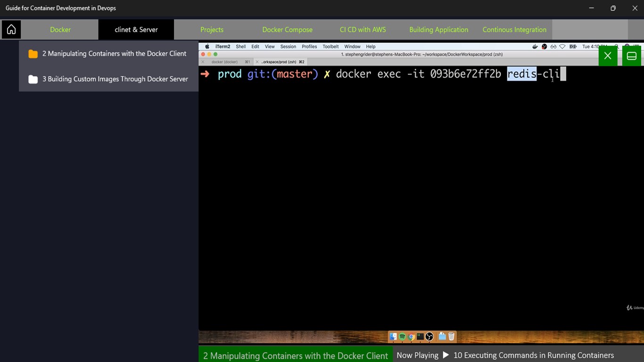The height and width of the screenshot is (362, 644).
Task: Open the Continous Integration tab
Action: pos(514,29)
